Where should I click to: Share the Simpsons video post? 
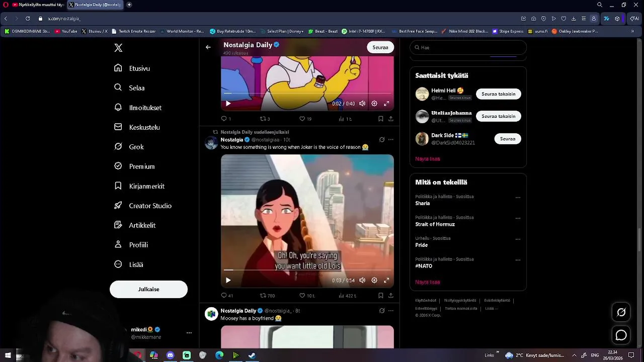pos(391,119)
